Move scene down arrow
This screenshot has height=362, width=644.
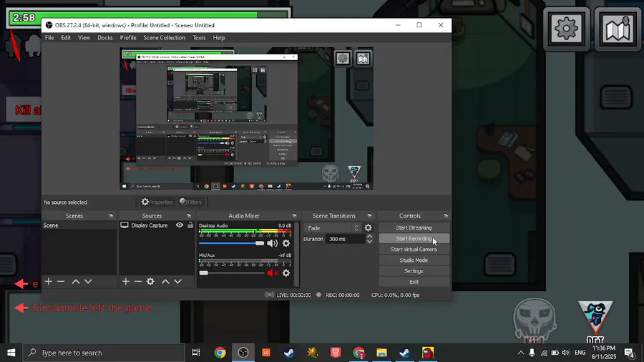88,282
